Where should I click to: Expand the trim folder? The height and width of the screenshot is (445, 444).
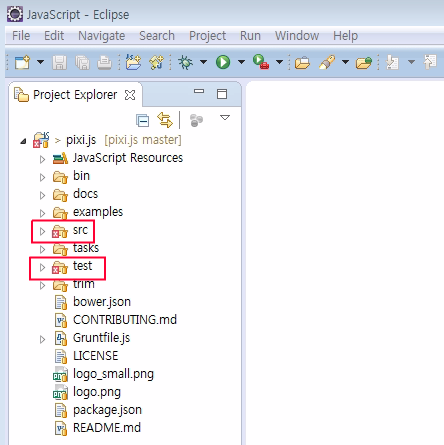(42, 285)
